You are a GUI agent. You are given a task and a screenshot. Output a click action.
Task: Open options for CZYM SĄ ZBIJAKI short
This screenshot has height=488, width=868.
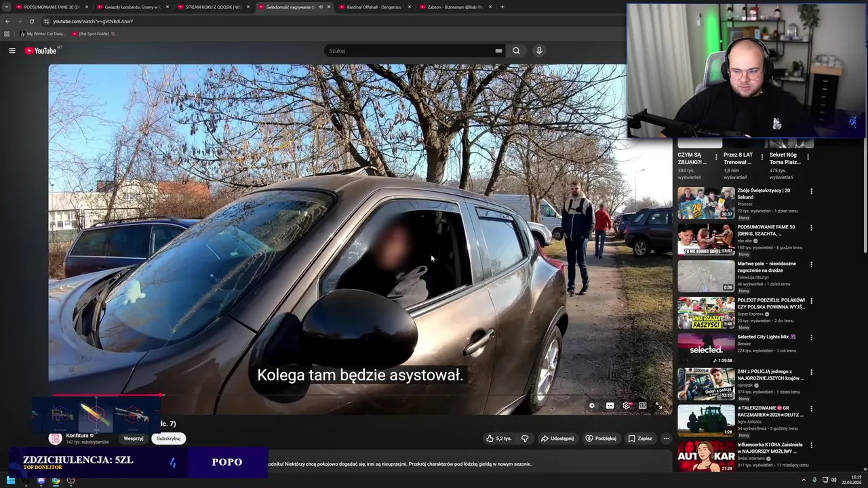716,157
